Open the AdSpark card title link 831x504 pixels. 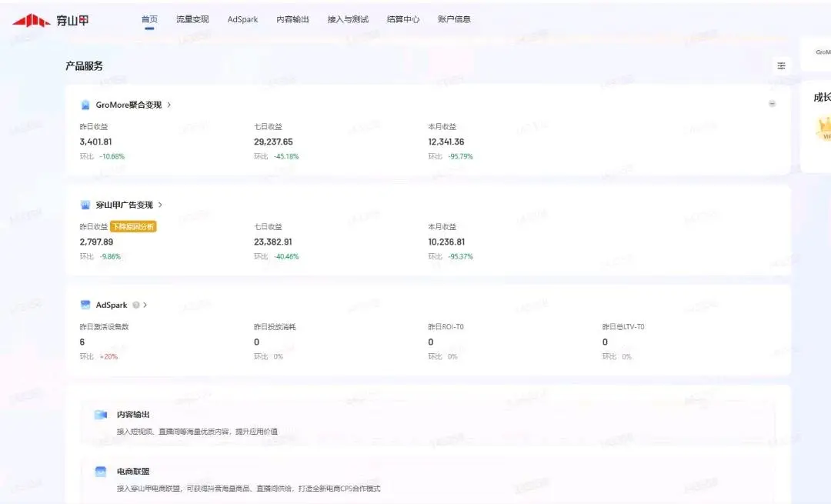(x=112, y=305)
